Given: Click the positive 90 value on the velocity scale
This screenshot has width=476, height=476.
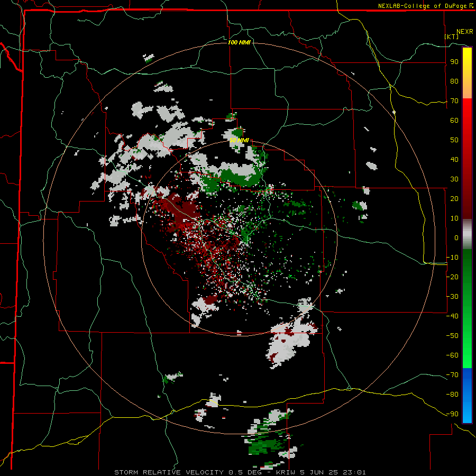Looking at the screenshot, I should (454, 62).
